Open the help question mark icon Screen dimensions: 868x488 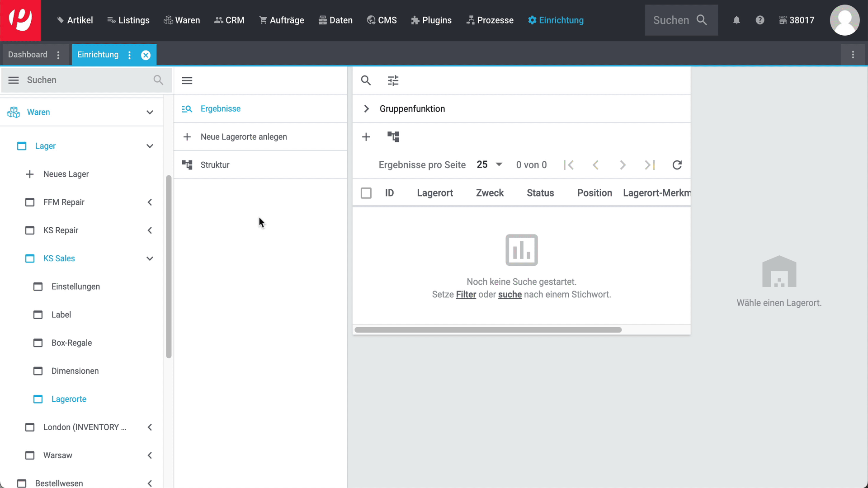760,20
